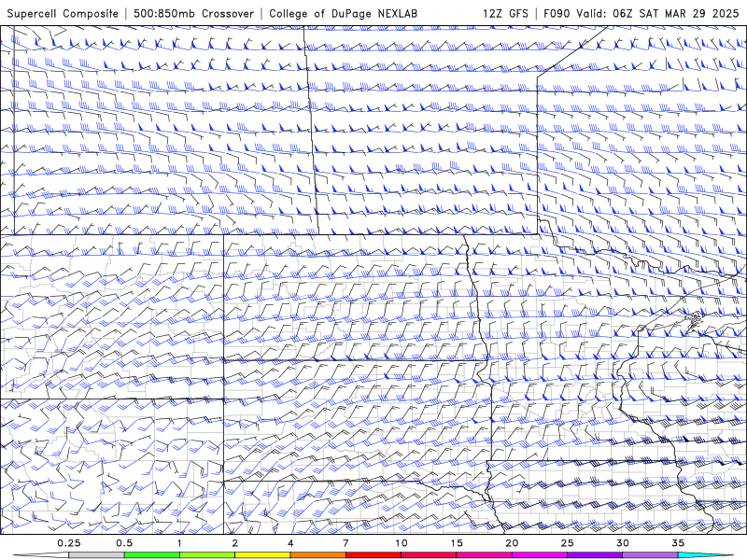This screenshot has width=747, height=560.
Task: Click the gray color bar segment 0.25–0.5
Action: point(96,555)
